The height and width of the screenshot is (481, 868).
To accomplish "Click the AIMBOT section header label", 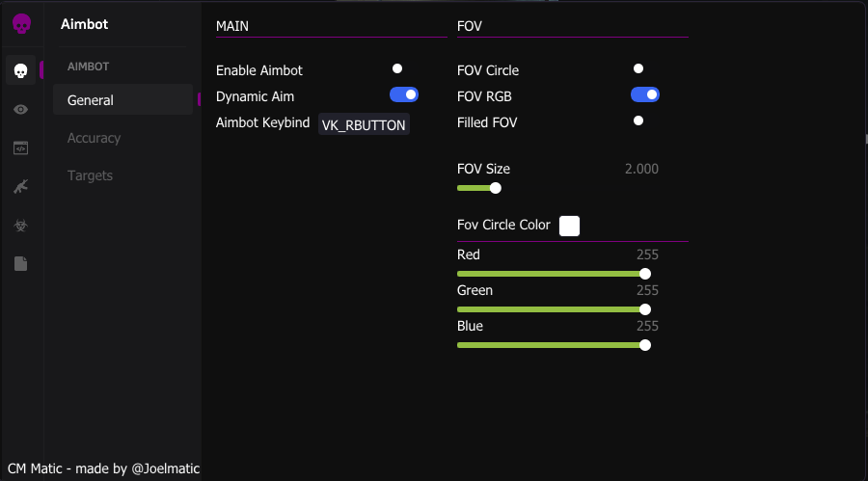I will pos(88,67).
